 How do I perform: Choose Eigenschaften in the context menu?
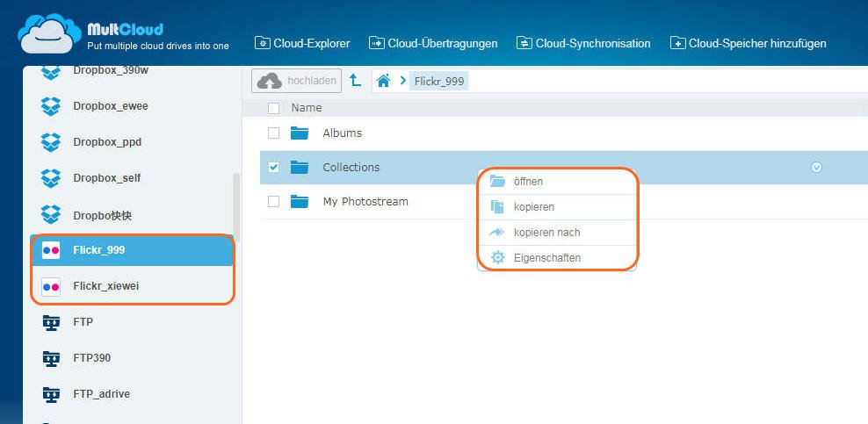pos(557,258)
